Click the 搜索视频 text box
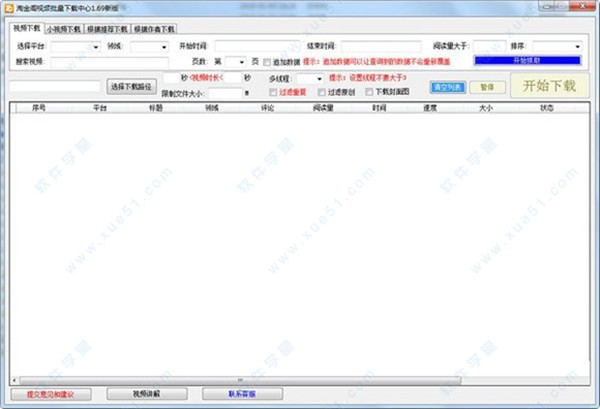Image resolution: width=600 pixels, height=409 pixels. pos(109,62)
